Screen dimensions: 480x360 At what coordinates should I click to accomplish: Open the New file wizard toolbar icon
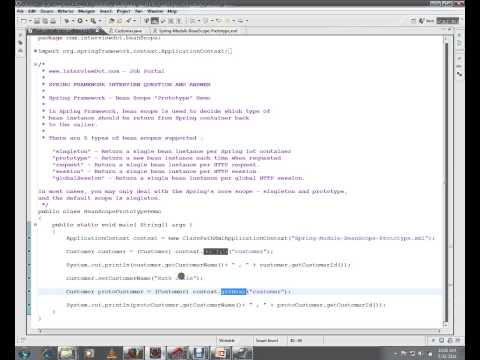click(x=23, y=21)
